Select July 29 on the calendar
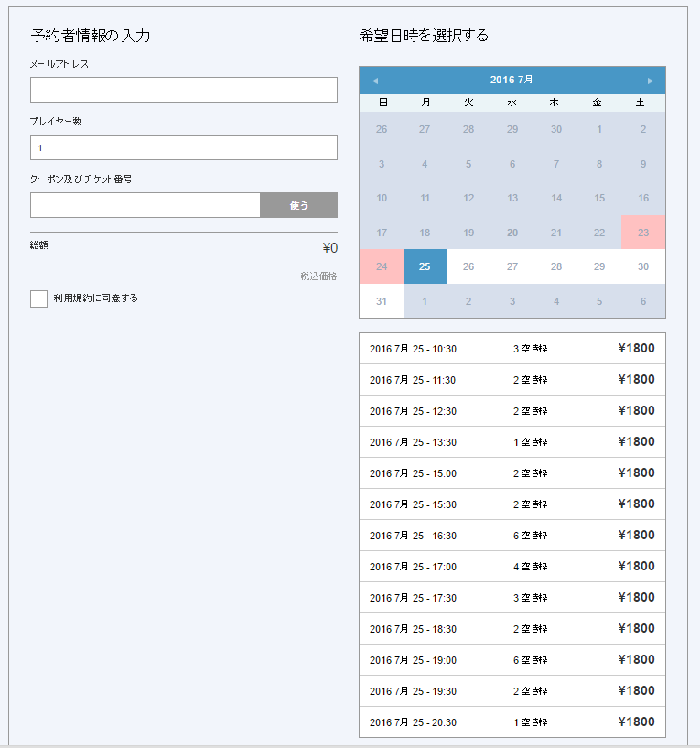The image size is (700, 748). tap(599, 266)
